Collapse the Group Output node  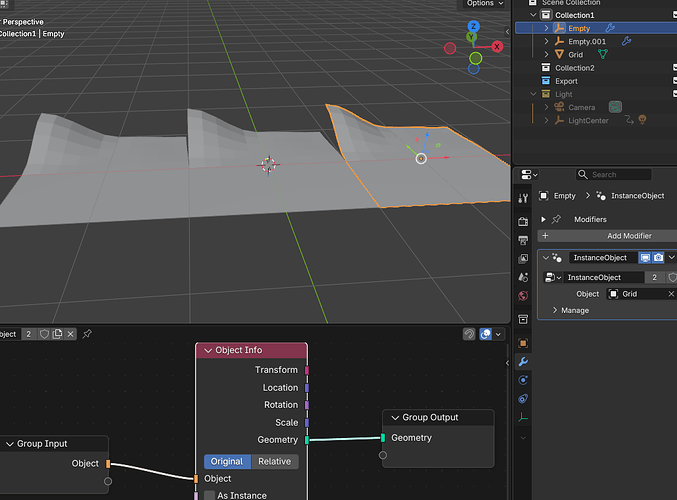point(395,418)
